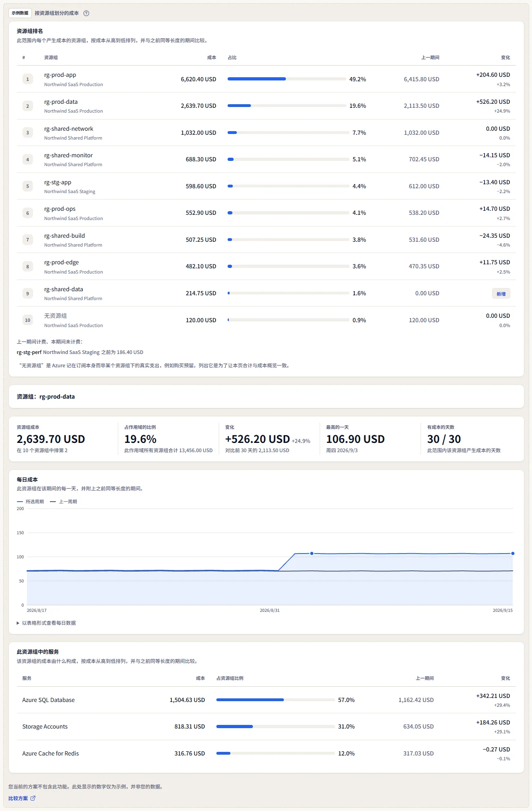
Task: Click the 新增 badge for rg-shared-data
Action: [501, 294]
